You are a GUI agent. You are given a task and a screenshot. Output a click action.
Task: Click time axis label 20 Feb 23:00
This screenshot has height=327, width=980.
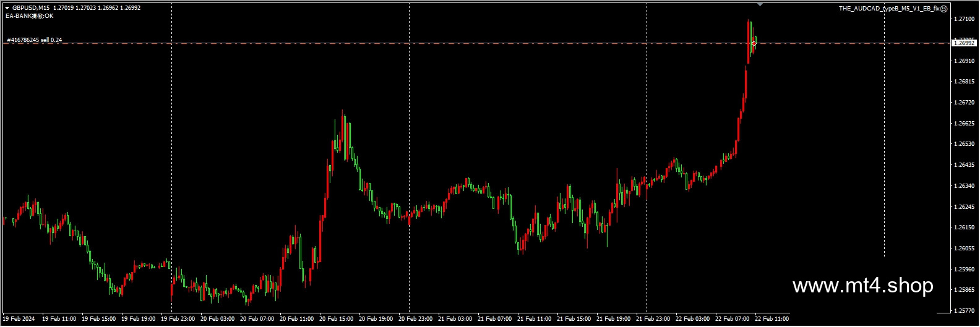coord(415,320)
